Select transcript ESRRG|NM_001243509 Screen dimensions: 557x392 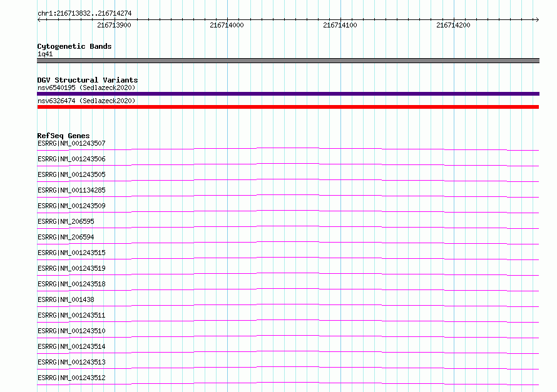(71, 206)
